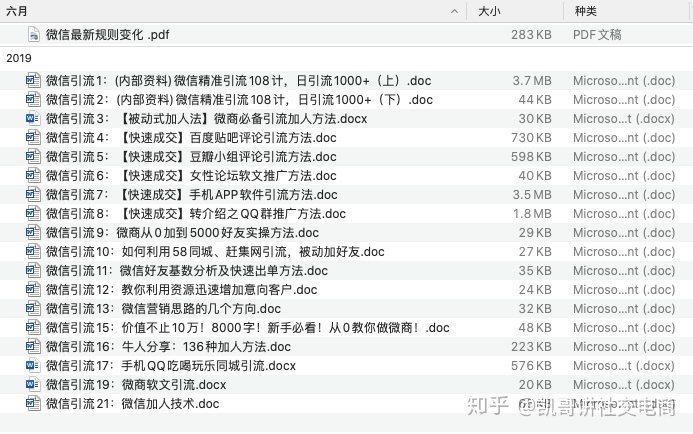Click the docx icon for 微信引流3
The image size is (693, 434).
pos(33,118)
